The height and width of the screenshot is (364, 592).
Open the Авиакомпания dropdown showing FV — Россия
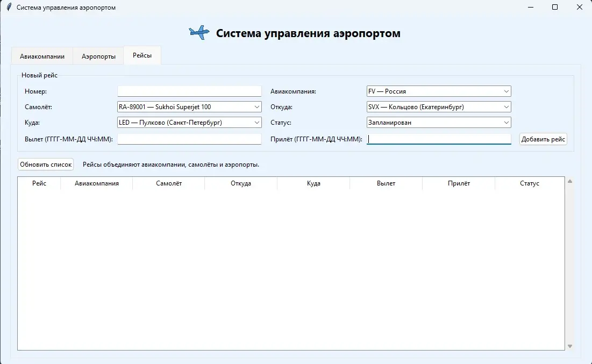[x=439, y=91]
